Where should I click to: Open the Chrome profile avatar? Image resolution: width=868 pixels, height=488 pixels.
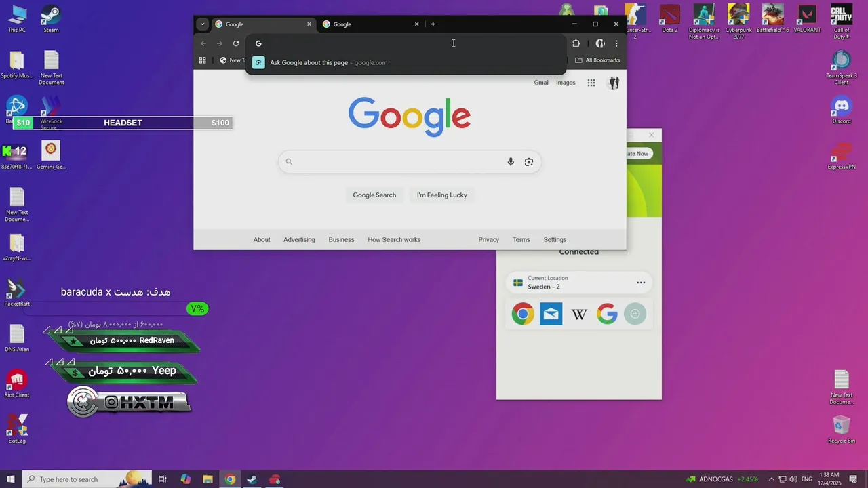(x=600, y=43)
